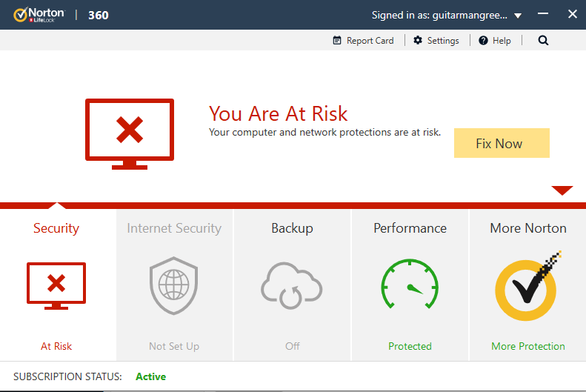Click the Security tile red monitor icon
The width and height of the screenshot is (586, 392).
click(56, 286)
